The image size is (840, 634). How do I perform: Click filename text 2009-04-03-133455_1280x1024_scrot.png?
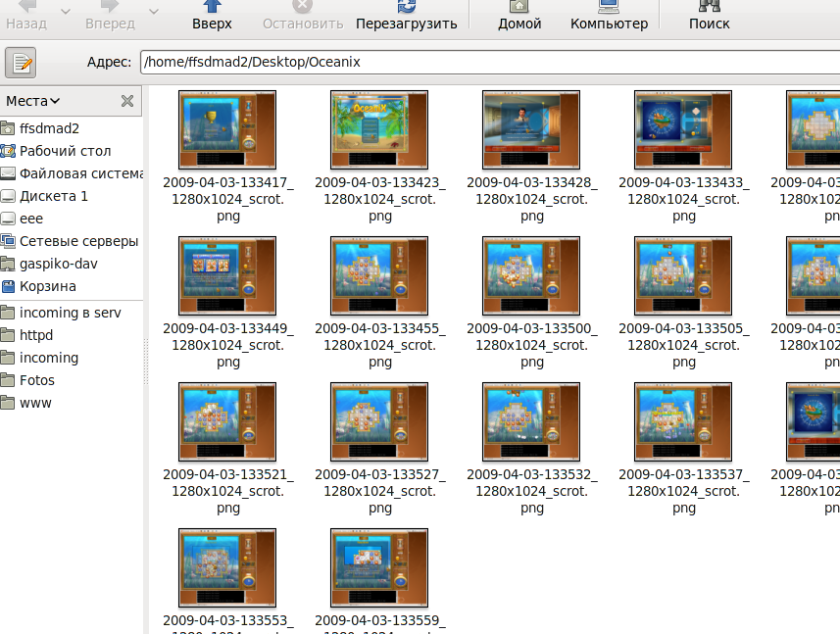point(380,345)
